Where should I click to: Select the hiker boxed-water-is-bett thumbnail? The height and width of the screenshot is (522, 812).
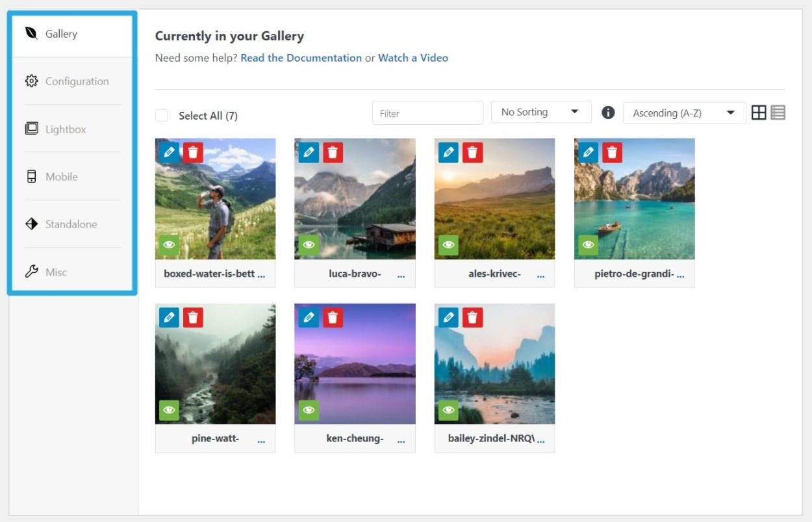pyautogui.click(x=215, y=198)
